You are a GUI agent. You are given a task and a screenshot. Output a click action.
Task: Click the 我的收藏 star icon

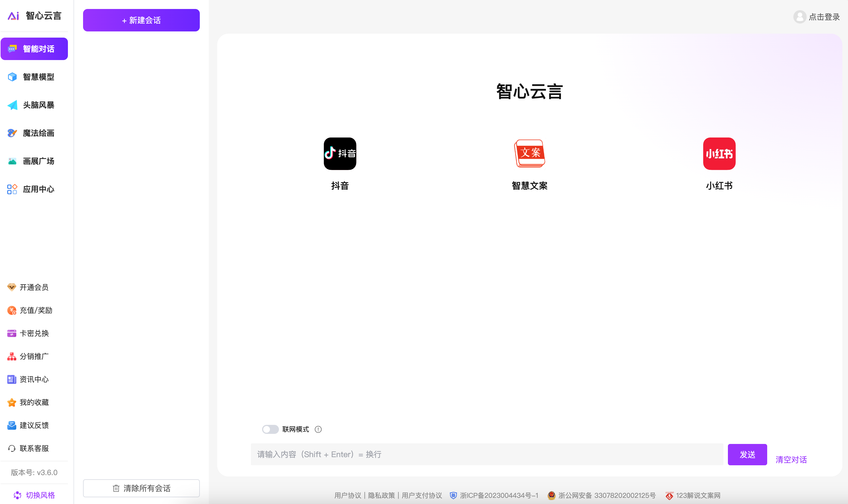[12, 402]
